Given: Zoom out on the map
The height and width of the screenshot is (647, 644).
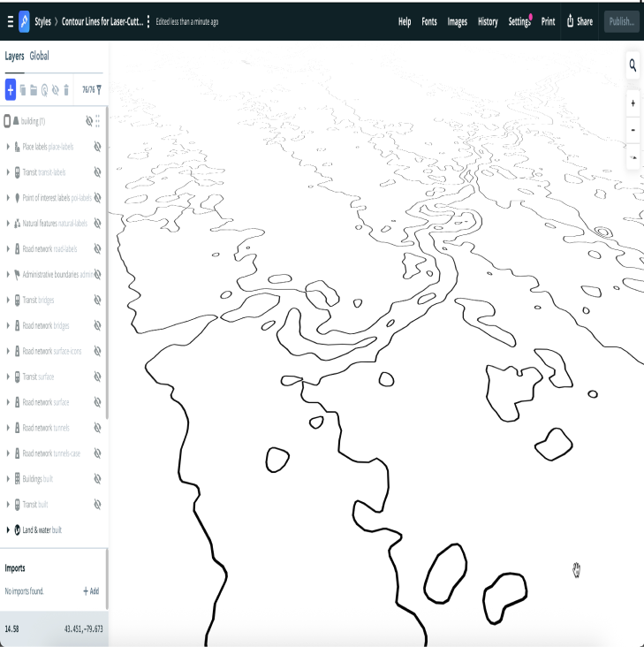Looking at the screenshot, I should [x=633, y=130].
